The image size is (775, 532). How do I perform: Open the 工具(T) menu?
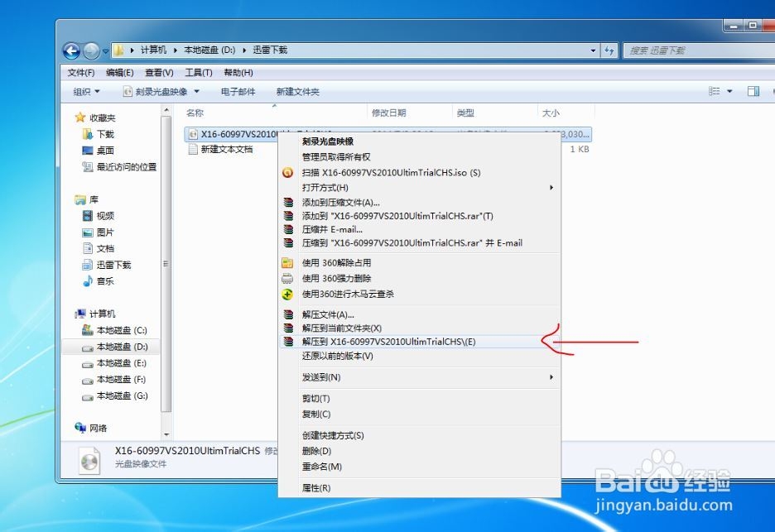199,73
